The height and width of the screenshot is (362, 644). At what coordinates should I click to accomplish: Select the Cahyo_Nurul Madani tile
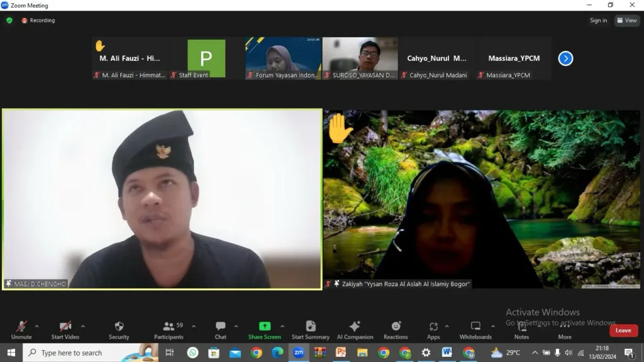coord(437,58)
